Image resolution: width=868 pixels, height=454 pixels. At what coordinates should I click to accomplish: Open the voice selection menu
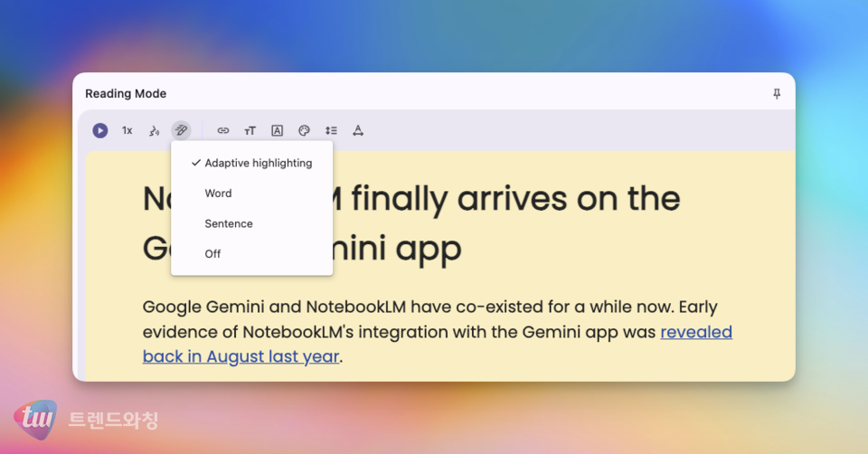[154, 130]
